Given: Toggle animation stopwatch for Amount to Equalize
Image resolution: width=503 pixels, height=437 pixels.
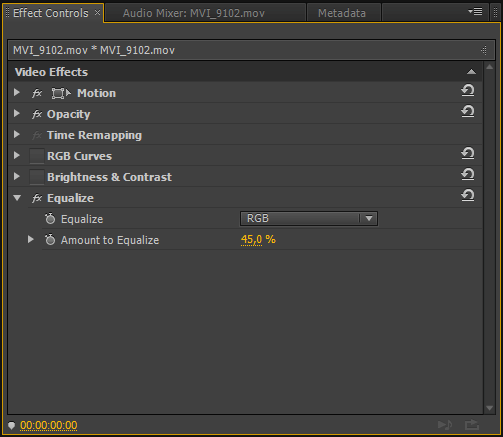Looking at the screenshot, I should [x=50, y=239].
